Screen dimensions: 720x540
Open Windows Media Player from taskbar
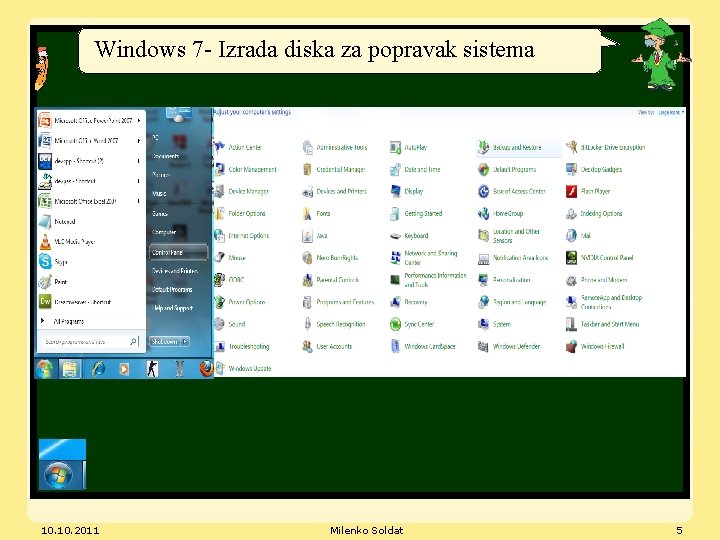tap(124, 369)
